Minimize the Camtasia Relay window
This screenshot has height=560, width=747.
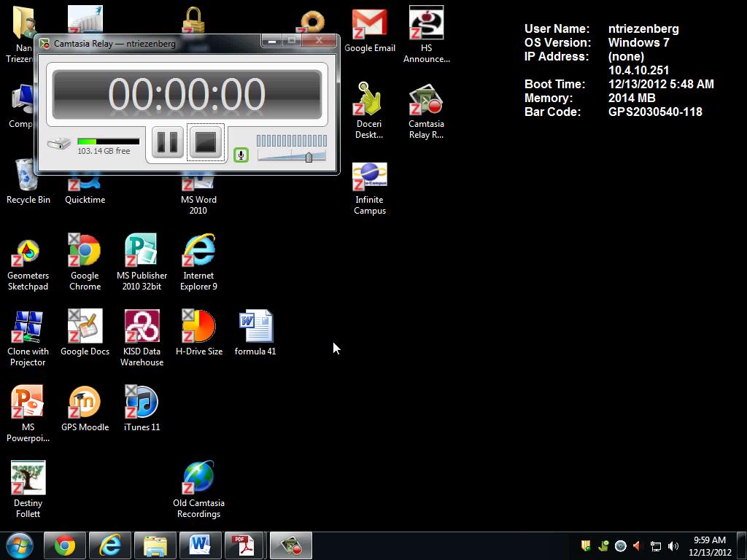click(x=271, y=41)
